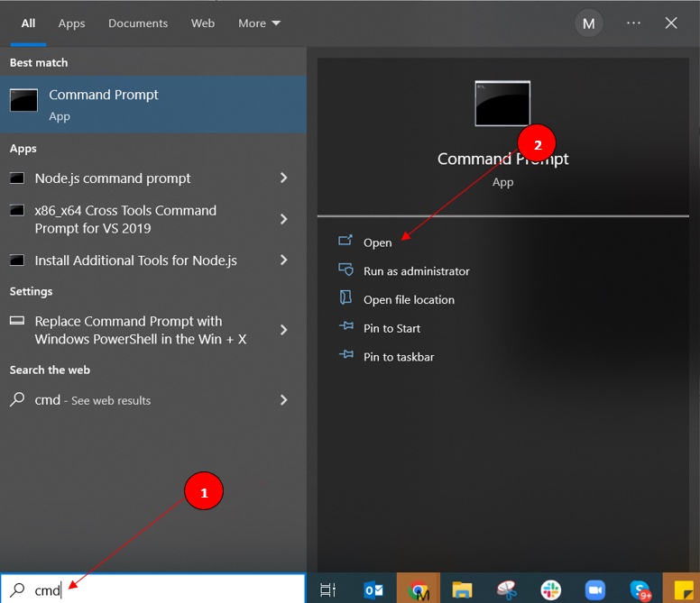Close the search panel with X

(x=670, y=23)
